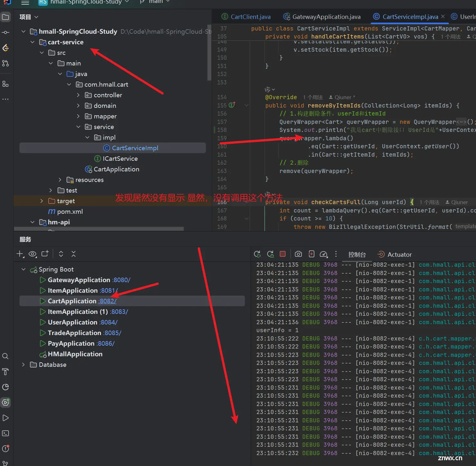The image size is (476, 466).
Task: Click the gutter override icon at line 155
Action: (232, 105)
